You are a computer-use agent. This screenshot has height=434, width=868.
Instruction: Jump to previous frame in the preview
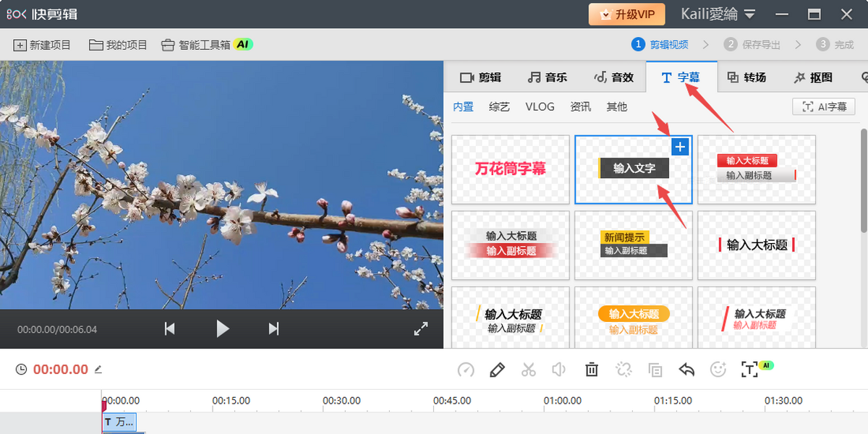pos(169,329)
